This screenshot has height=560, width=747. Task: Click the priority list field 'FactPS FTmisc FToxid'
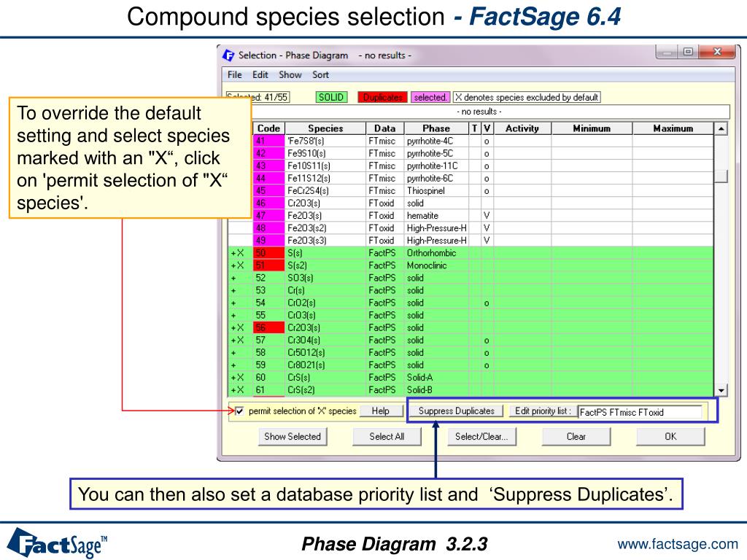click(640, 413)
